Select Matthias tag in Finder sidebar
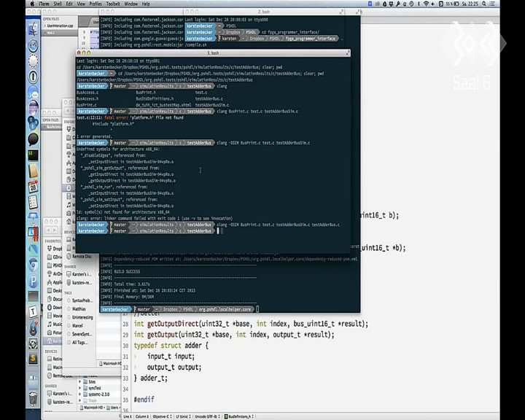The width and height of the screenshot is (525, 420). click(x=77, y=309)
